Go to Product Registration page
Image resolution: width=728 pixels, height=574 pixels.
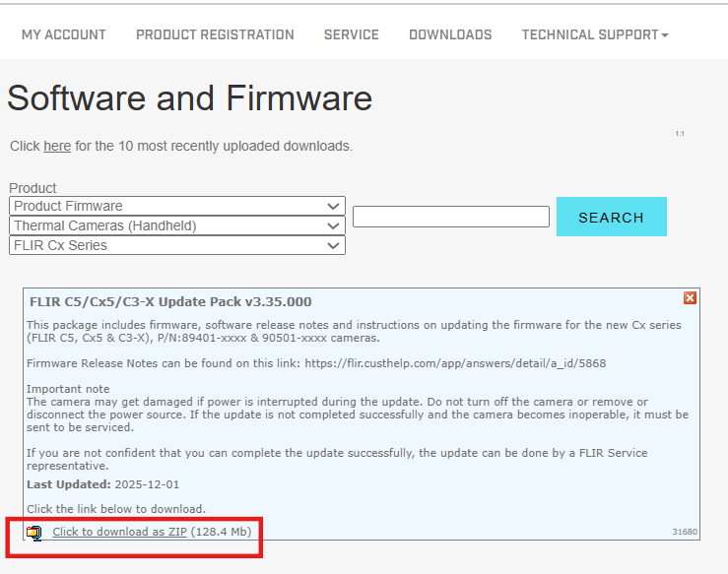coord(215,34)
